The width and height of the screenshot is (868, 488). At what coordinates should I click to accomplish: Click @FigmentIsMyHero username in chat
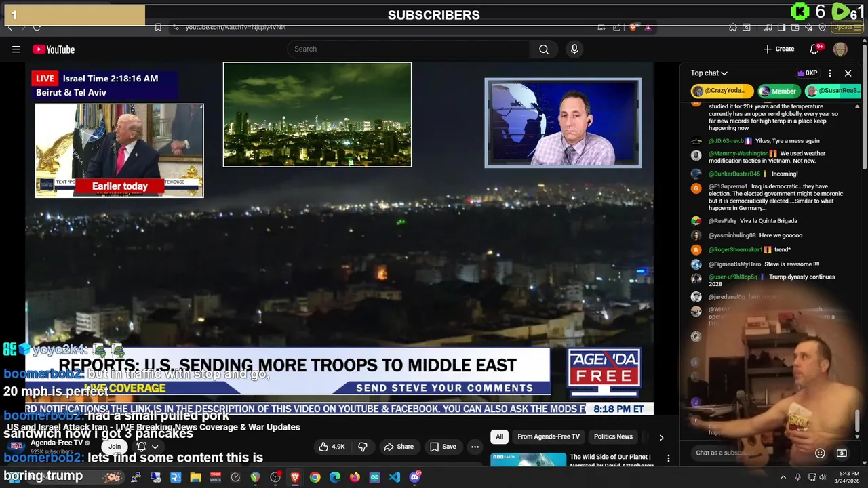tap(734, 264)
